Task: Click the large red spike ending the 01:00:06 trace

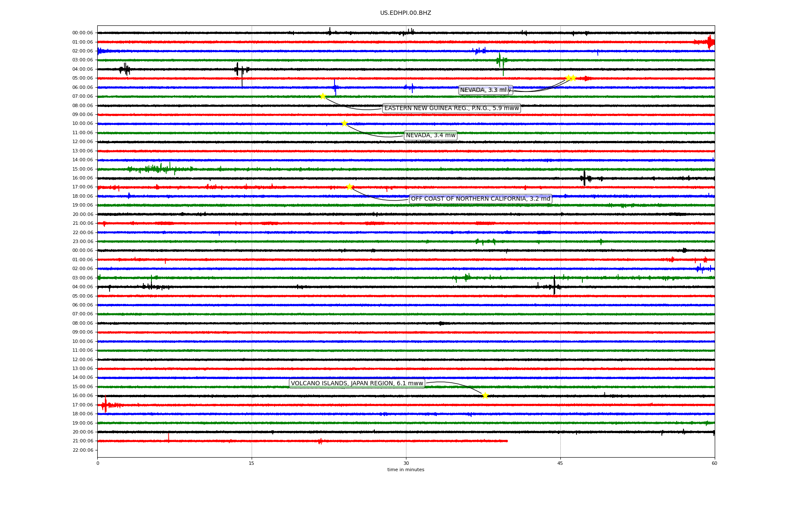Action: (710, 42)
